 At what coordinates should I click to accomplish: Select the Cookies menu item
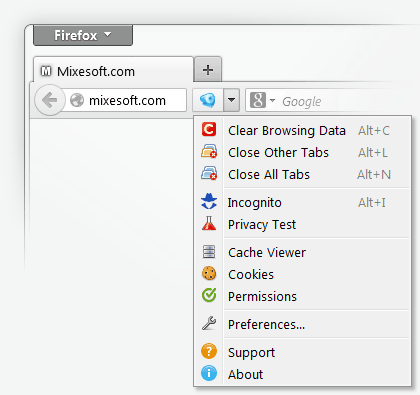(x=302, y=274)
